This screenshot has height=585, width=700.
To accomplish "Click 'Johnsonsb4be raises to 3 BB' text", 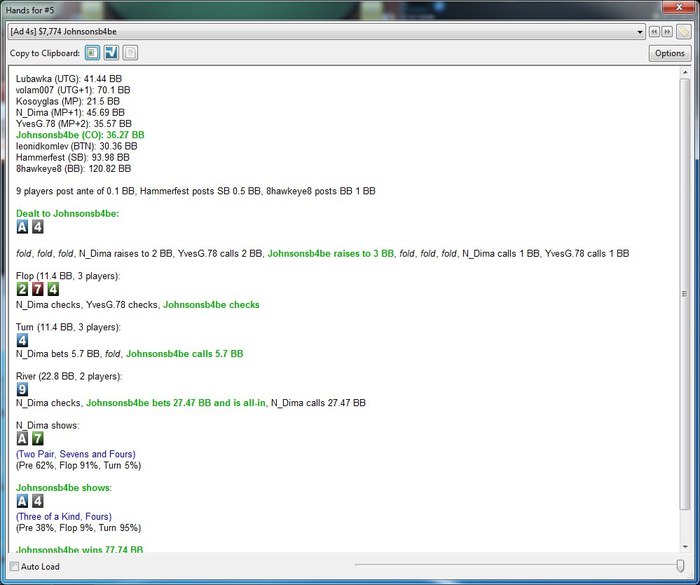I will tap(331, 254).
